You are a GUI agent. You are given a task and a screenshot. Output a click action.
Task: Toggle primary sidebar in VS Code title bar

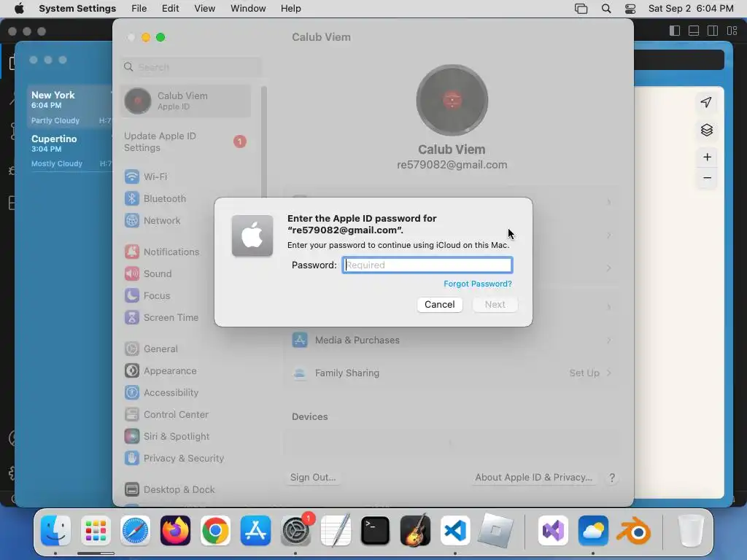coord(675,31)
